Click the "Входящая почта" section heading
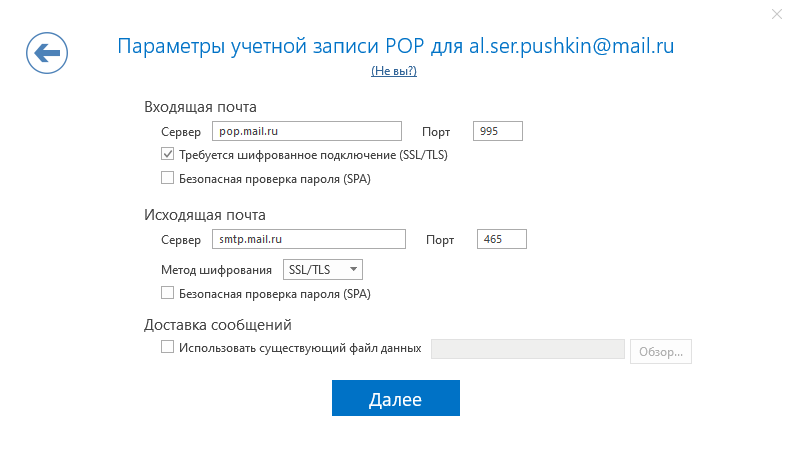 click(200, 107)
